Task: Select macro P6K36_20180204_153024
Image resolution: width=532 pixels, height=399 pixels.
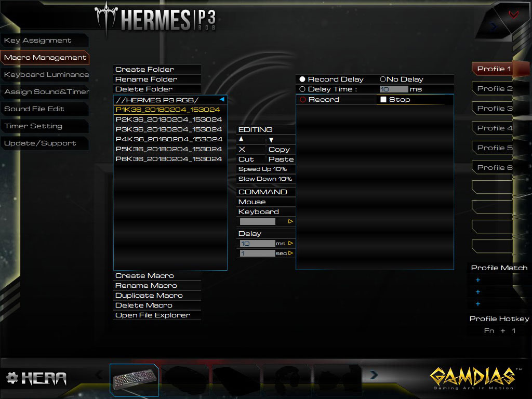Action: (x=170, y=159)
